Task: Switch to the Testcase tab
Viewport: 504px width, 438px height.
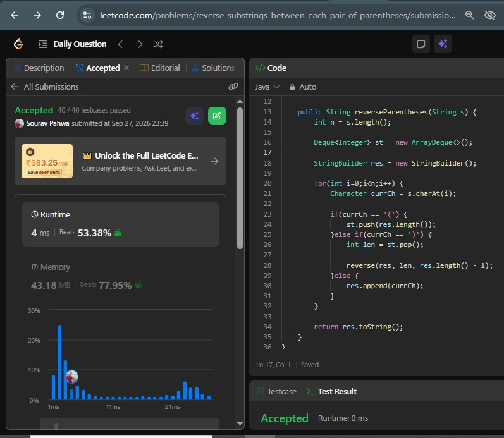Action: pyautogui.click(x=277, y=391)
